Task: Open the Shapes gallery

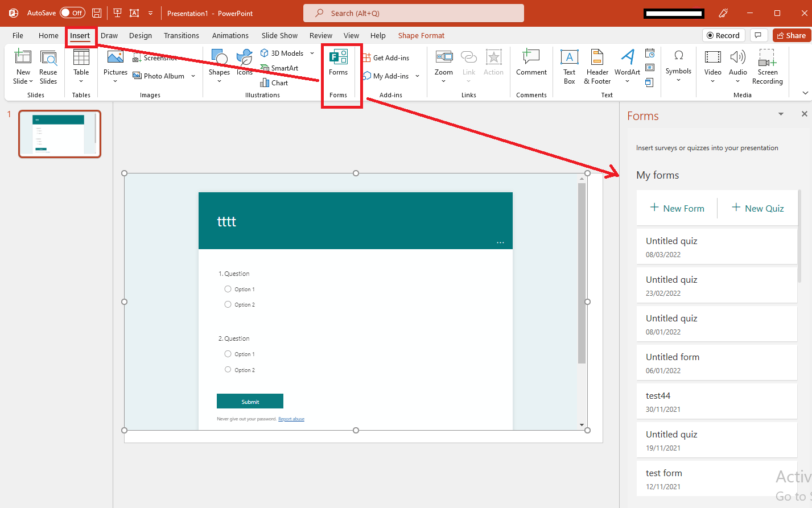Action: coord(219,67)
